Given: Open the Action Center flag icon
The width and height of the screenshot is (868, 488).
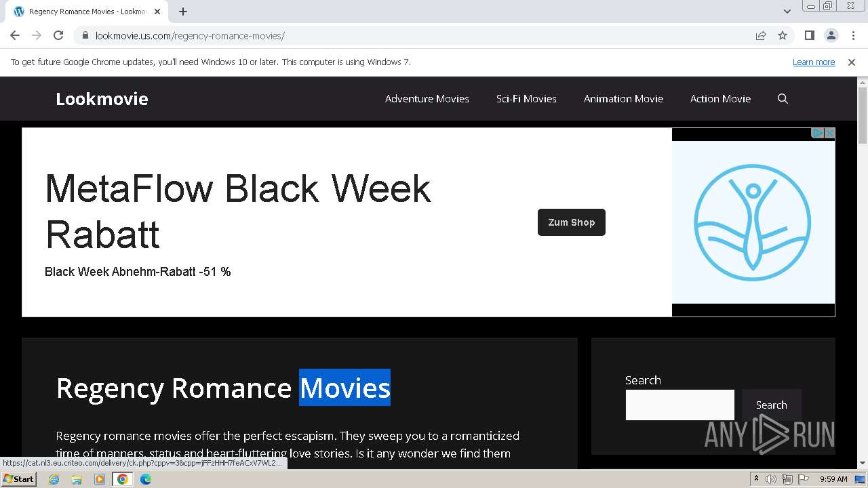Looking at the screenshot, I should pos(804,479).
